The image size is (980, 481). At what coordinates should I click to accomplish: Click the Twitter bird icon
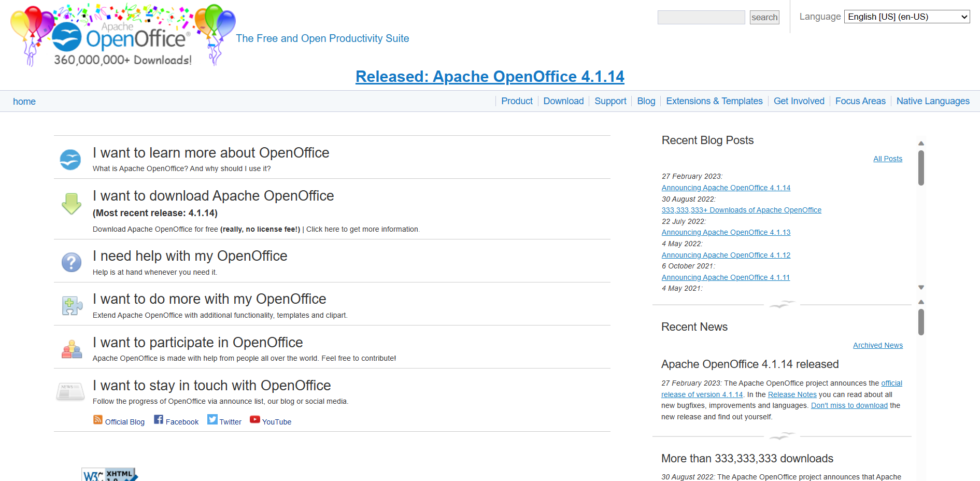pyautogui.click(x=212, y=419)
